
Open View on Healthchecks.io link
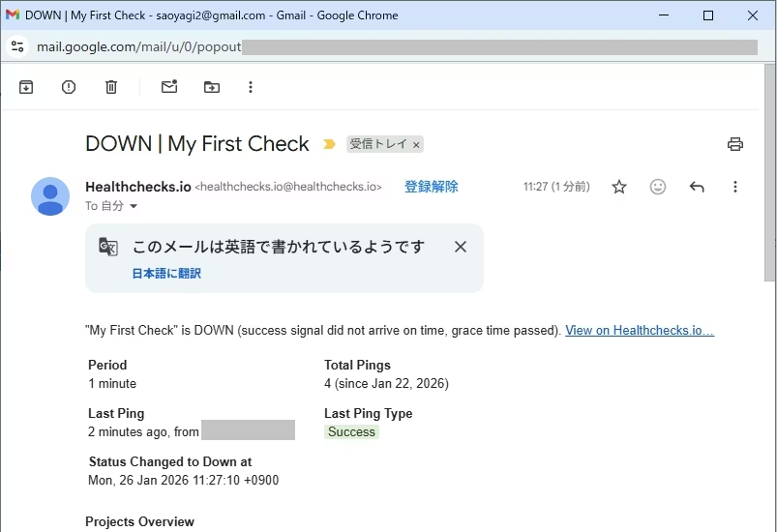tap(640, 331)
